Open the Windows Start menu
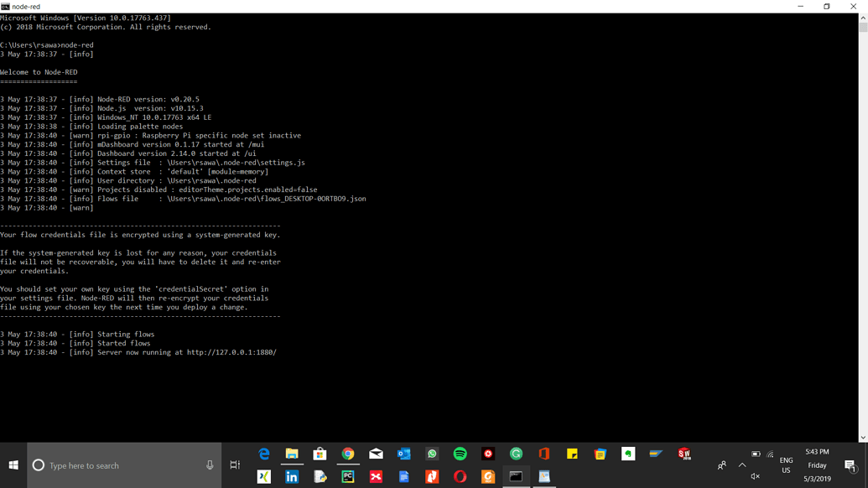Image resolution: width=868 pixels, height=488 pixels. point(13,465)
